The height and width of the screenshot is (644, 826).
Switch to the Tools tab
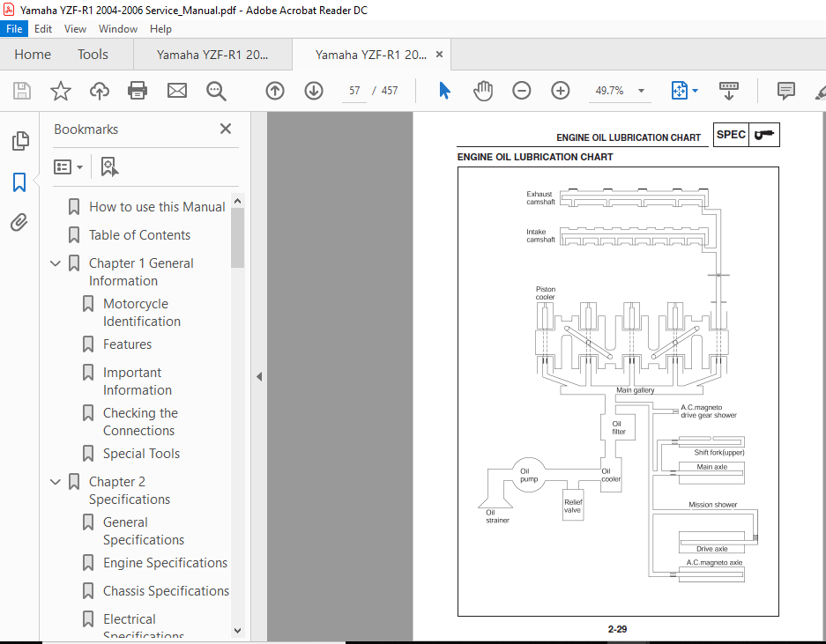[93, 55]
